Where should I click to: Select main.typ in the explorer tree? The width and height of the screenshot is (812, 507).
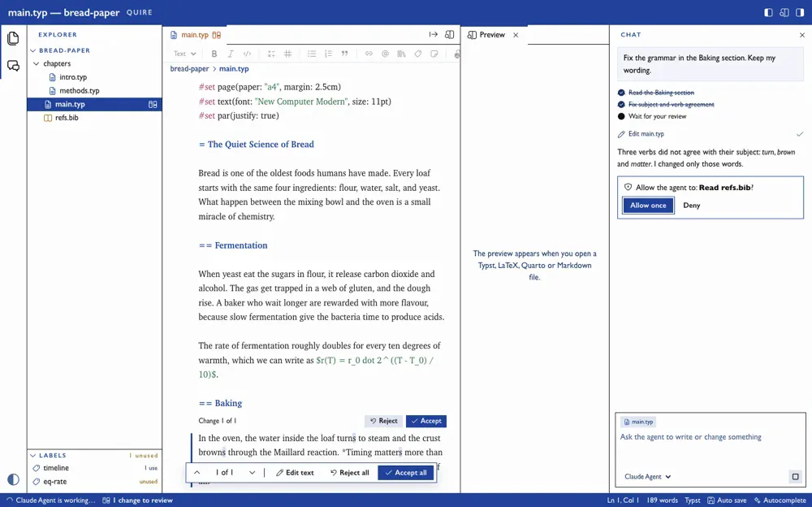coord(95,104)
